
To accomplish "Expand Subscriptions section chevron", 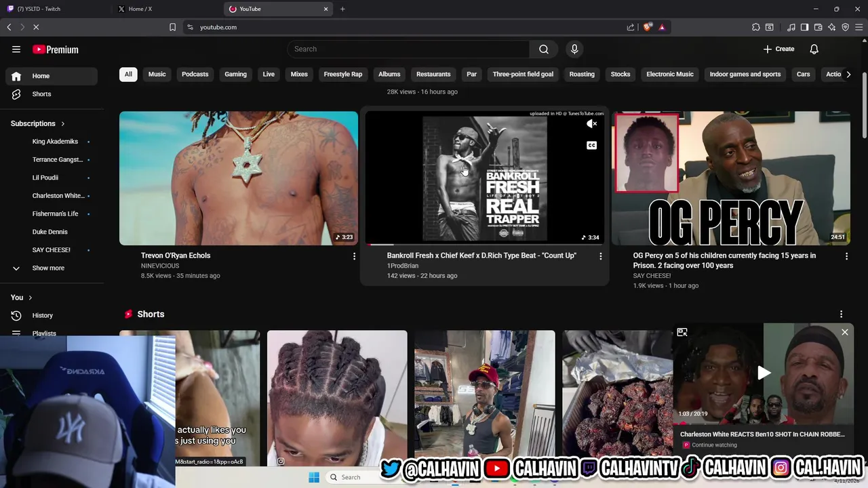I will point(63,123).
